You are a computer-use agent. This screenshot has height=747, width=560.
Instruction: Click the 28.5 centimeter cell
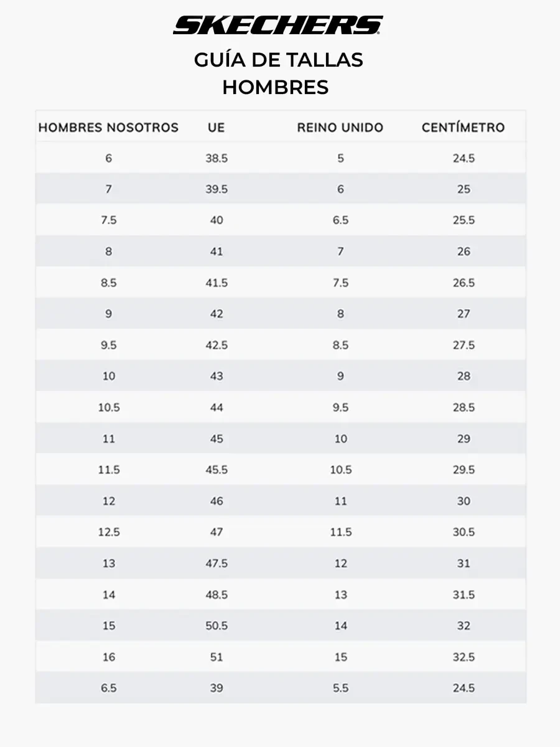(x=464, y=407)
